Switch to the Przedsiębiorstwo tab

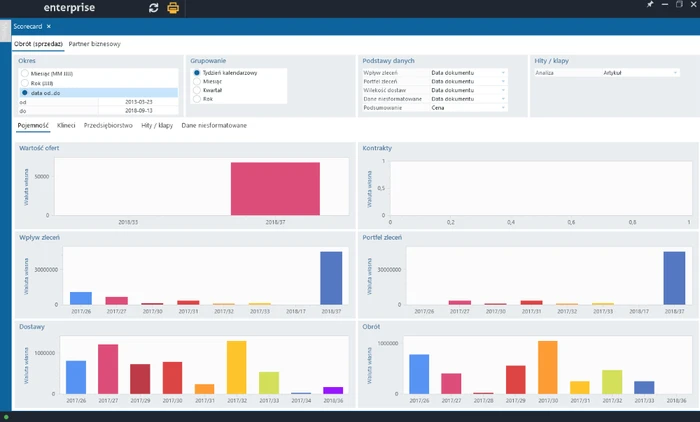(x=108, y=126)
